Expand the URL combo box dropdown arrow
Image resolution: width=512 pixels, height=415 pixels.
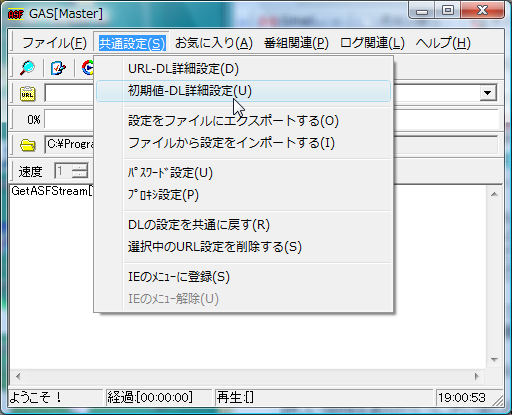487,93
